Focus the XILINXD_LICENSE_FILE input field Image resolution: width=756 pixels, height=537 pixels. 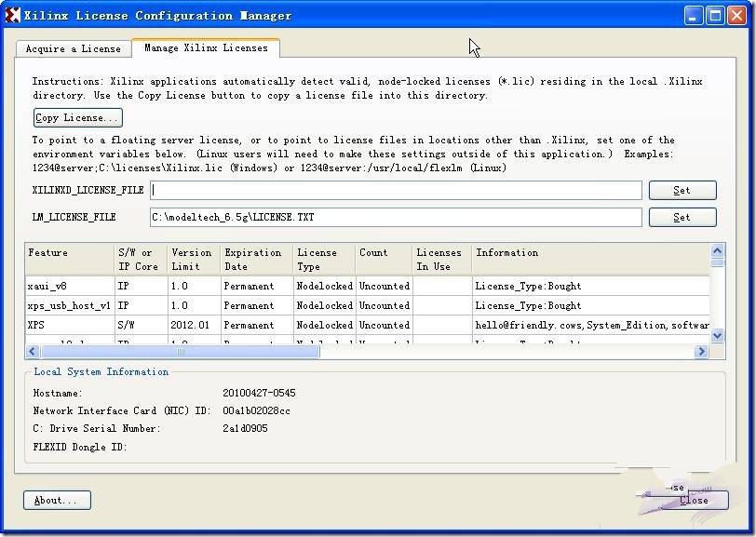(x=396, y=191)
